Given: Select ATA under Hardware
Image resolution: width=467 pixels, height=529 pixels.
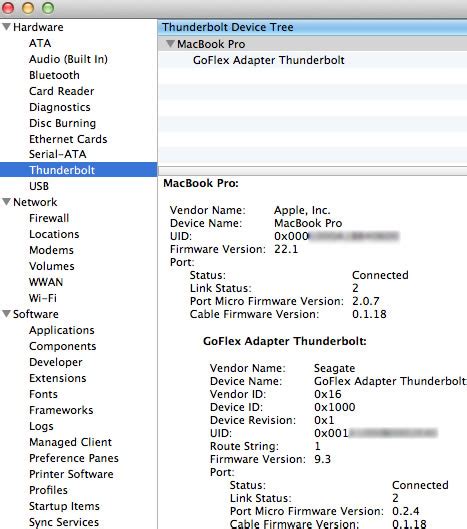Looking at the screenshot, I should pyautogui.click(x=40, y=43).
